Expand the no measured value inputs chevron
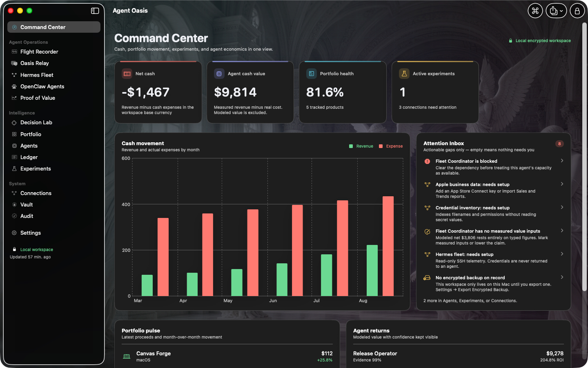This screenshot has height=368, width=588. [562, 231]
